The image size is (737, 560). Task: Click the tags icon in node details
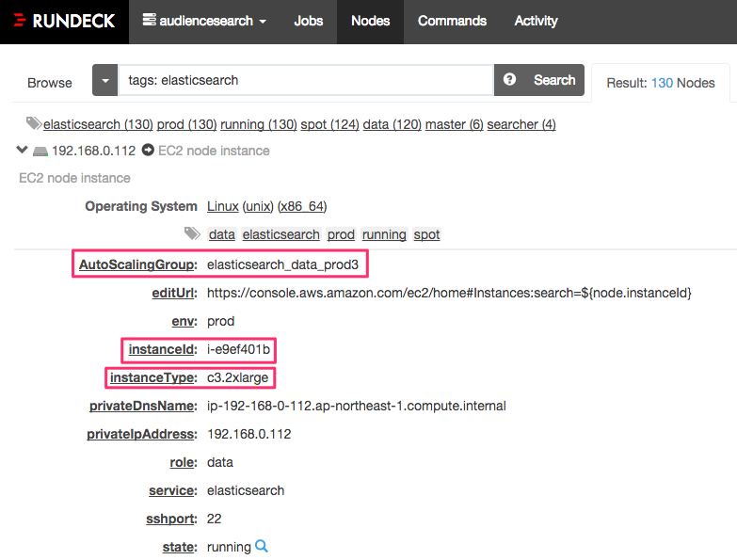(192, 233)
